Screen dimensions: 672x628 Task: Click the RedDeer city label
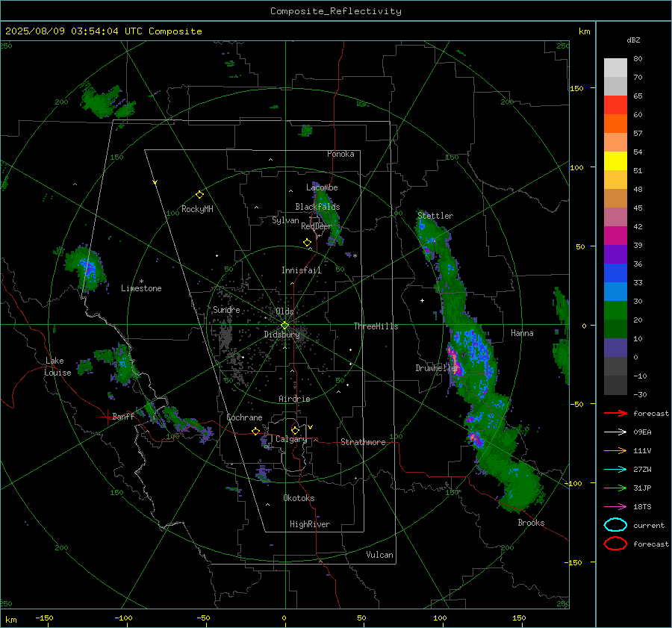point(317,226)
